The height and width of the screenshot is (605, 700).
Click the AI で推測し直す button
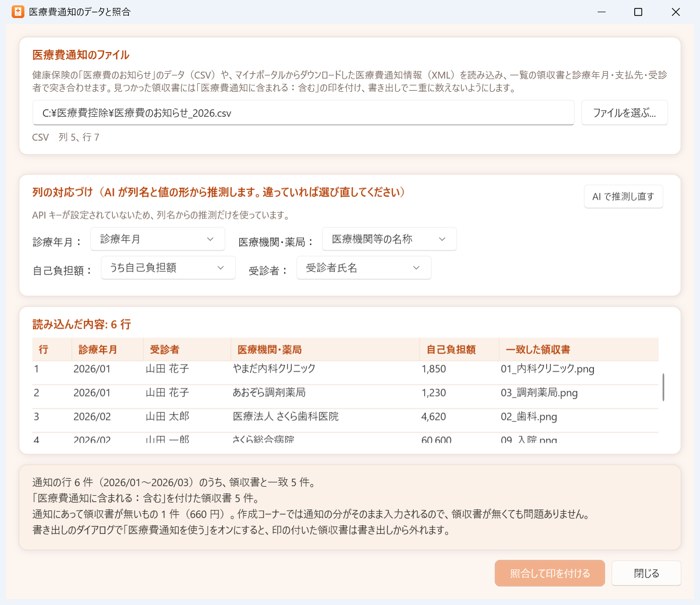[x=623, y=197]
